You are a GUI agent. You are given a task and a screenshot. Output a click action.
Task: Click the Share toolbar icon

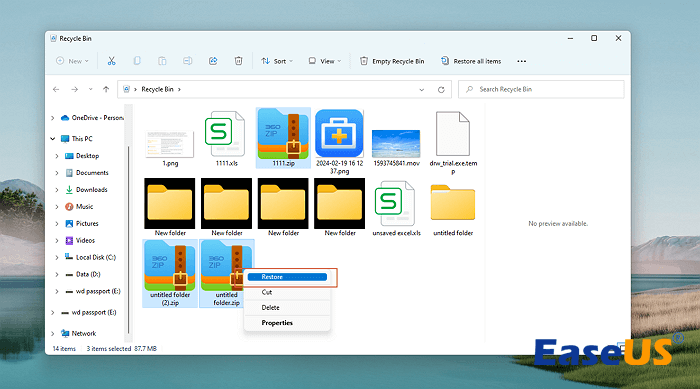click(x=213, y=61)
